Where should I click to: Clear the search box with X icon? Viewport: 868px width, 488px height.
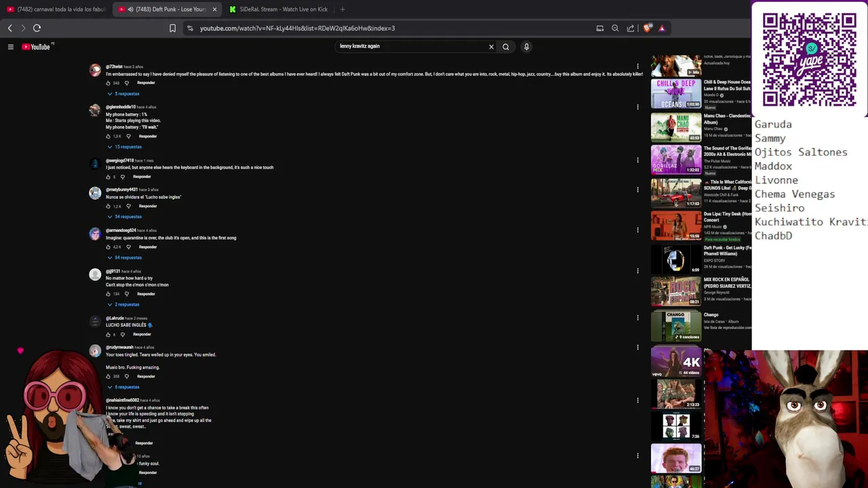(491, 47)
